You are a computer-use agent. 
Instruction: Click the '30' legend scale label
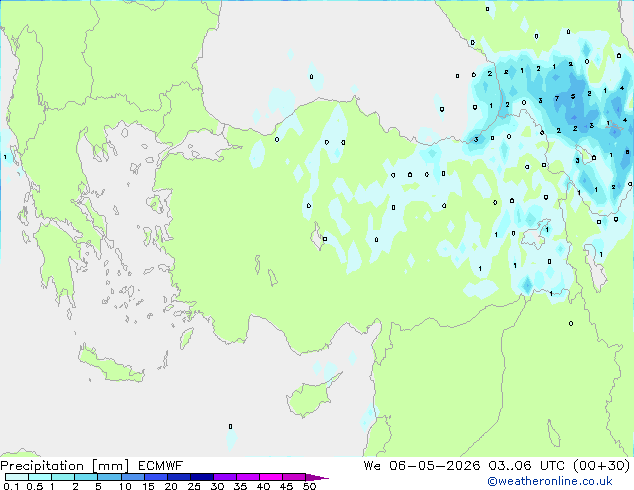[217, 486]
